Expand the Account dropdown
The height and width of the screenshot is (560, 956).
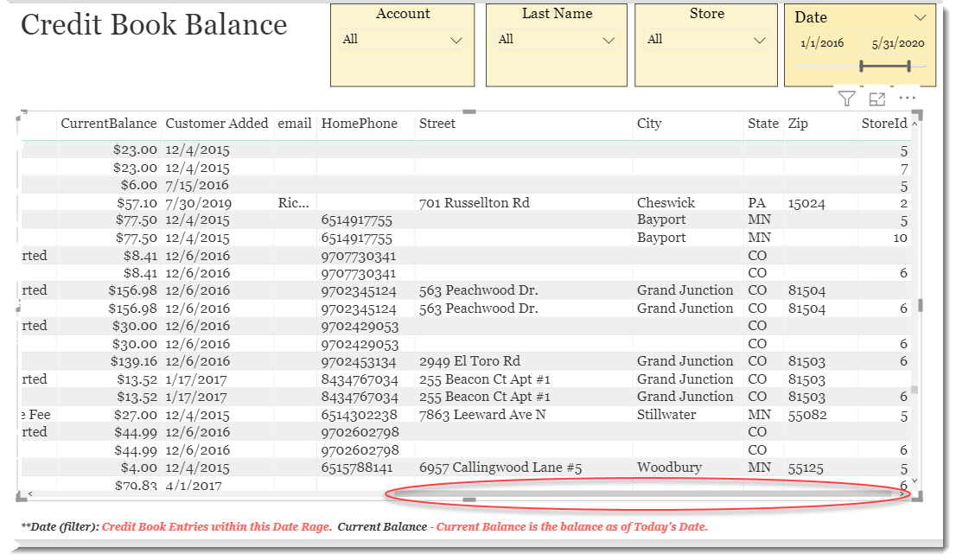pyautogui.click(x=456, y=41)
